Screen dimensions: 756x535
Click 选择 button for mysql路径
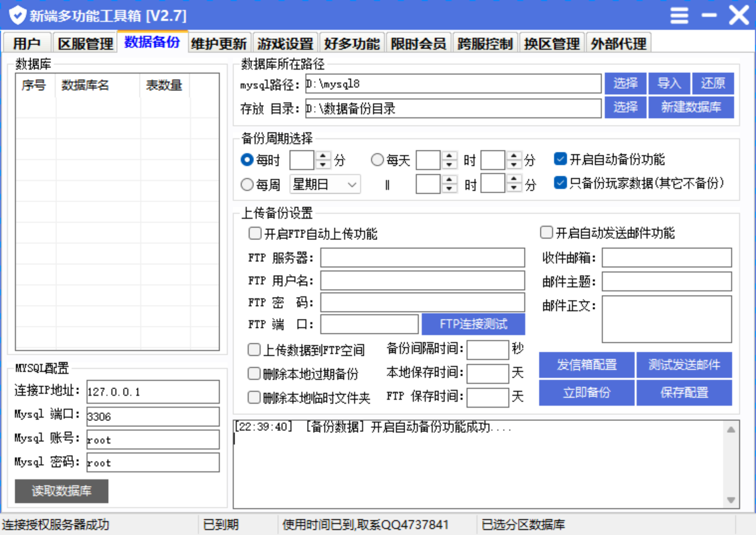coord(625,84)
